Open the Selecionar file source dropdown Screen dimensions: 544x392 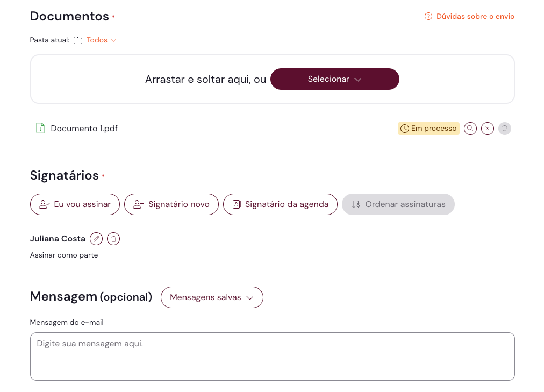334,79
